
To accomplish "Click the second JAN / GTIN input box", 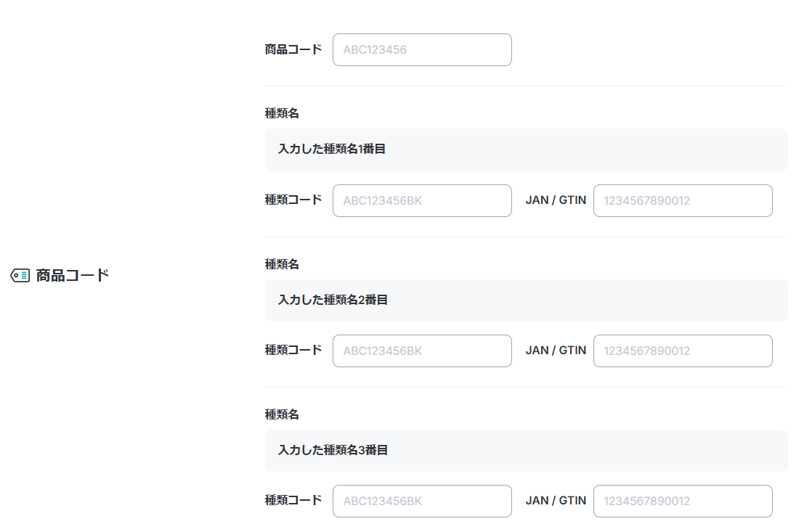I will [x=682, y=351].
